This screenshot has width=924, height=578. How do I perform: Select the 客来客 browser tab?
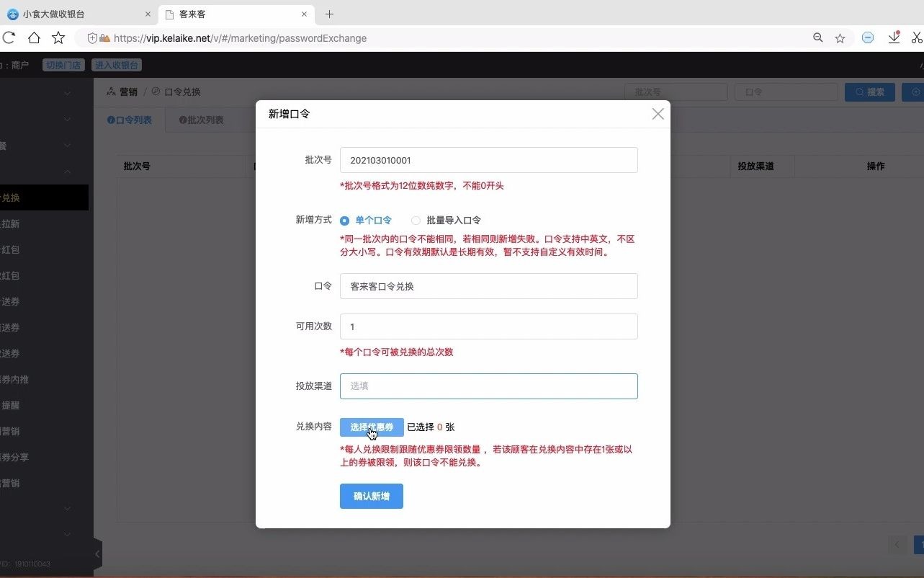[x=235, y=14]
